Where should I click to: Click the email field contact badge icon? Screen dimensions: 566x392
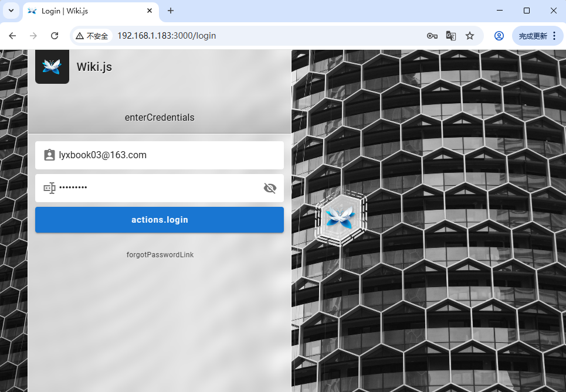point(49,155)
